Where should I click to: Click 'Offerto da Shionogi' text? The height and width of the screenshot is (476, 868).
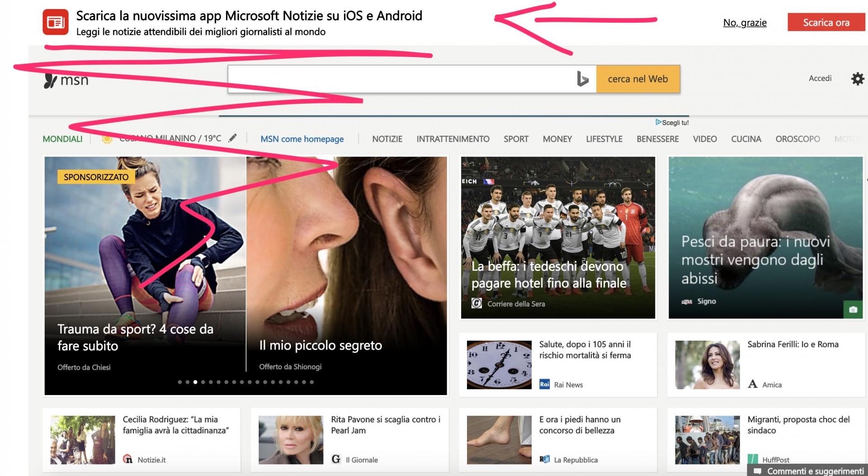[290, 367]
